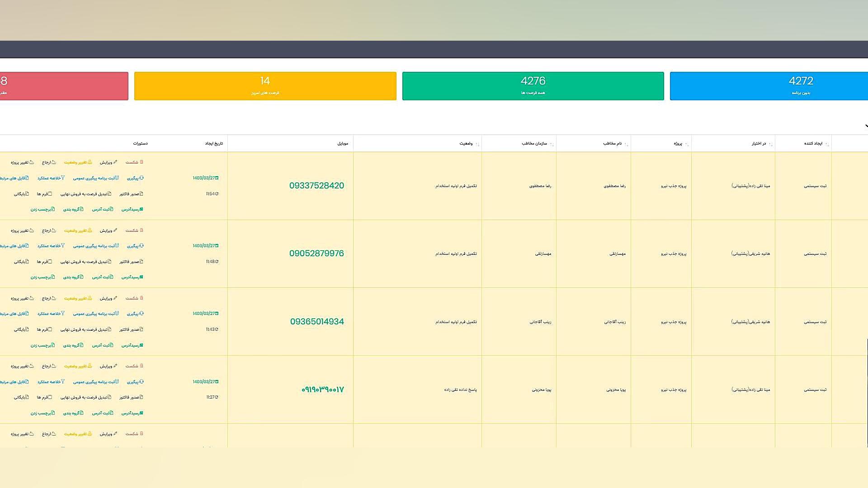Click رسیدآدرس icon in fourth row
The width and height of the screenshot is (868, 488).
[141, 413]
